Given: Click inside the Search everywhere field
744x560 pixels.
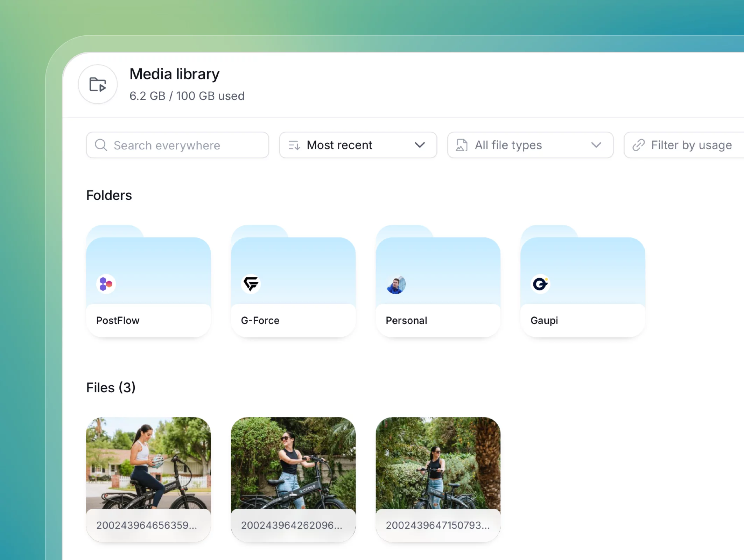Looking at the screenshot, I should click(177, 145).
